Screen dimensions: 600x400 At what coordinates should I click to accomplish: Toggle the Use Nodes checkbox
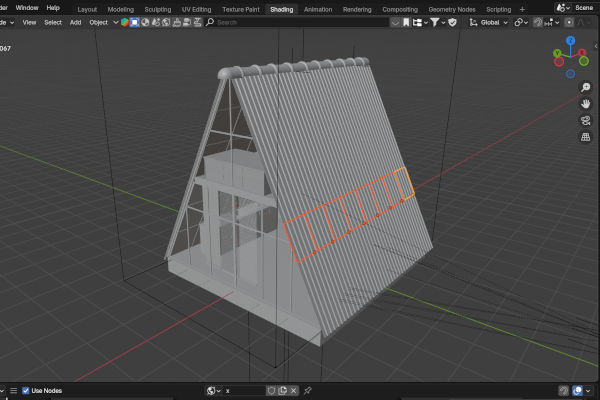click(x=26, y=391)
